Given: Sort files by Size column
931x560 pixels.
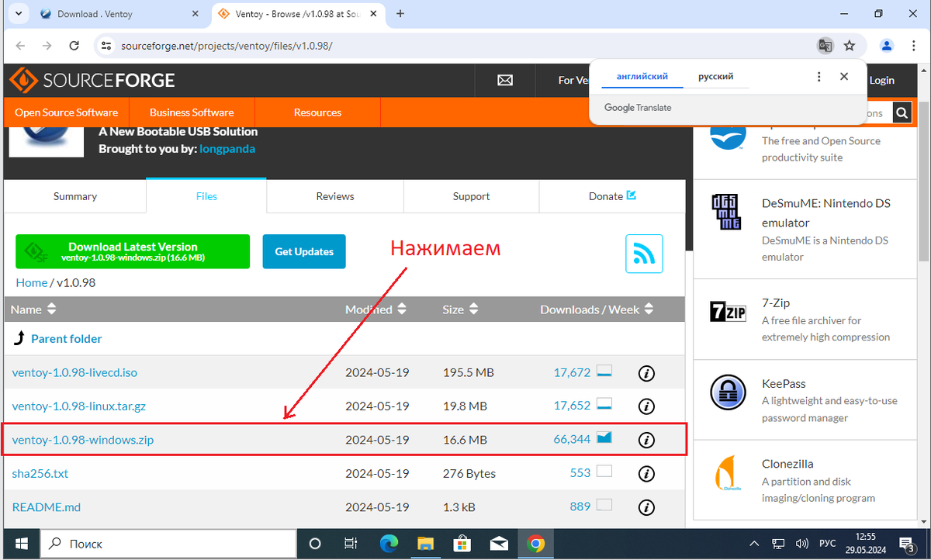Looking at the screenshot, I should tap(460, 309).
